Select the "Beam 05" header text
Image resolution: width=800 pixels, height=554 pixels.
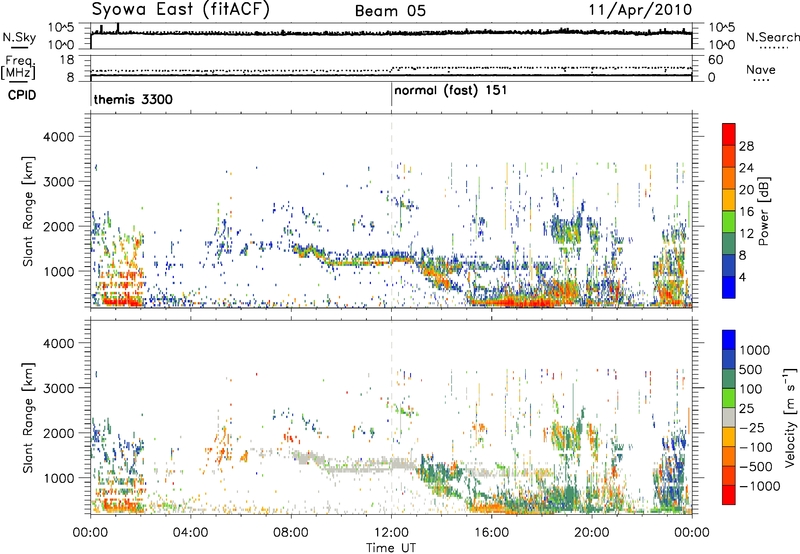pos(390,11)
